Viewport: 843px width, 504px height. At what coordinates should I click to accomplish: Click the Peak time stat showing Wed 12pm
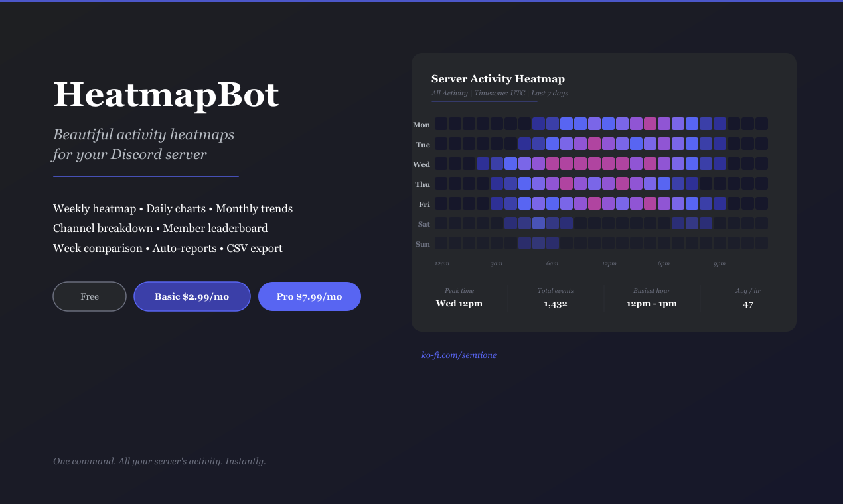tap(459, 303)
